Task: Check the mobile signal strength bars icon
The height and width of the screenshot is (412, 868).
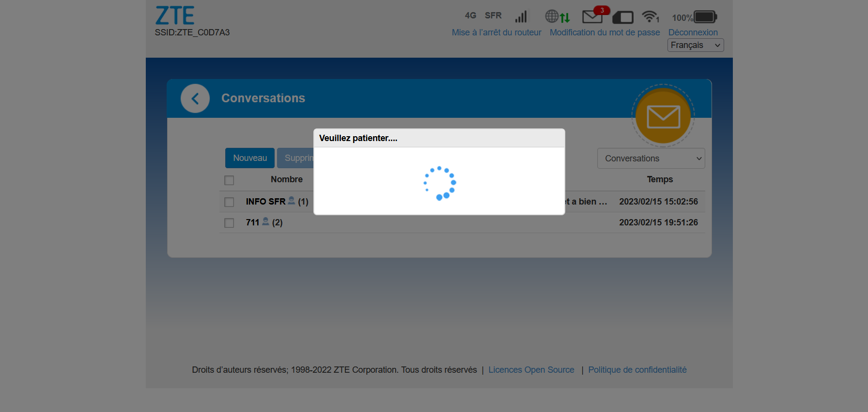Action: tap(521, 16)
